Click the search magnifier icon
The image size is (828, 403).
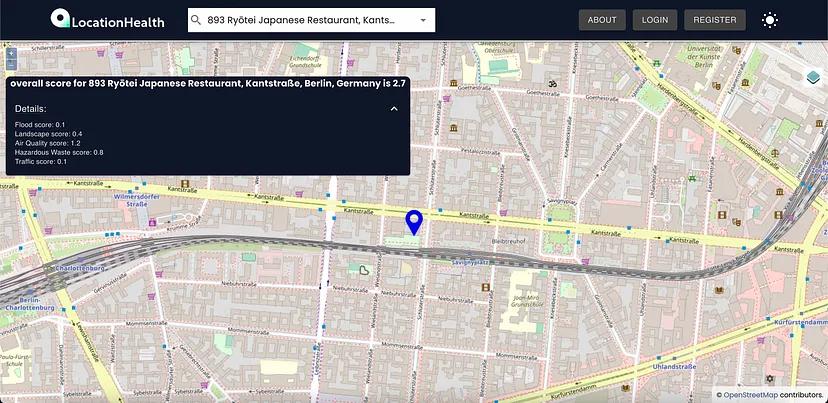click(x=196, y=20)
